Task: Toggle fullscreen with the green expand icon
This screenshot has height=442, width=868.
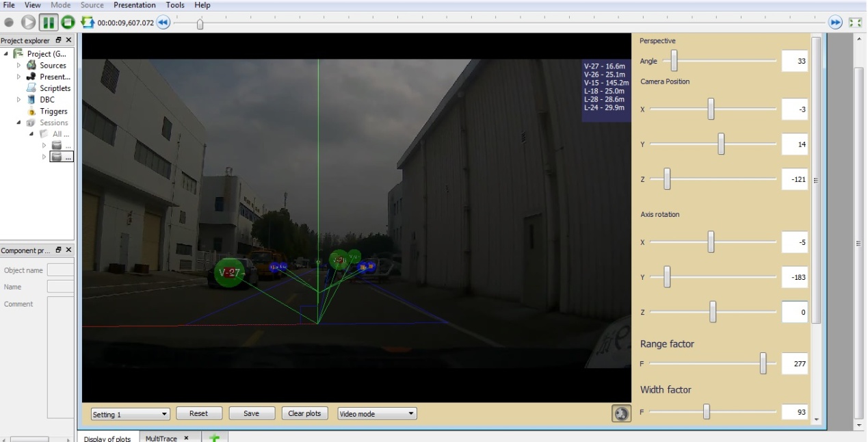Action: click(855, 23)
